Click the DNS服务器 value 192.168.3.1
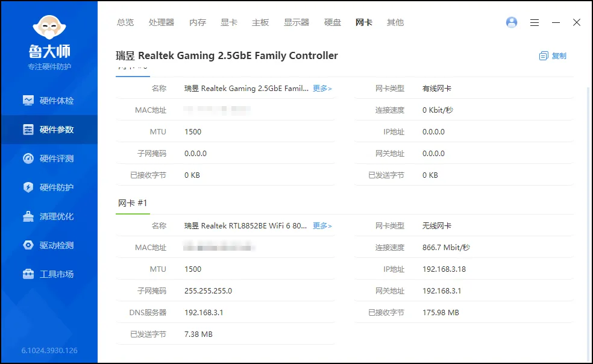 204,312
